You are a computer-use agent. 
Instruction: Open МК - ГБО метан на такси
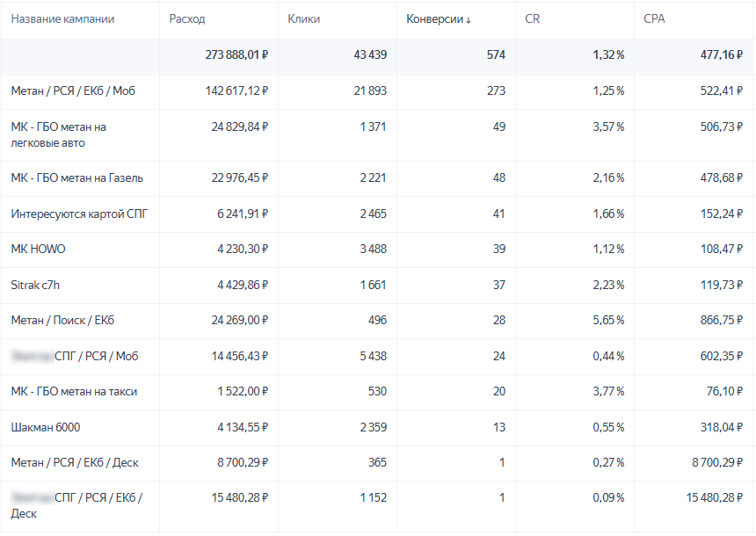click(x=74, y=392)
